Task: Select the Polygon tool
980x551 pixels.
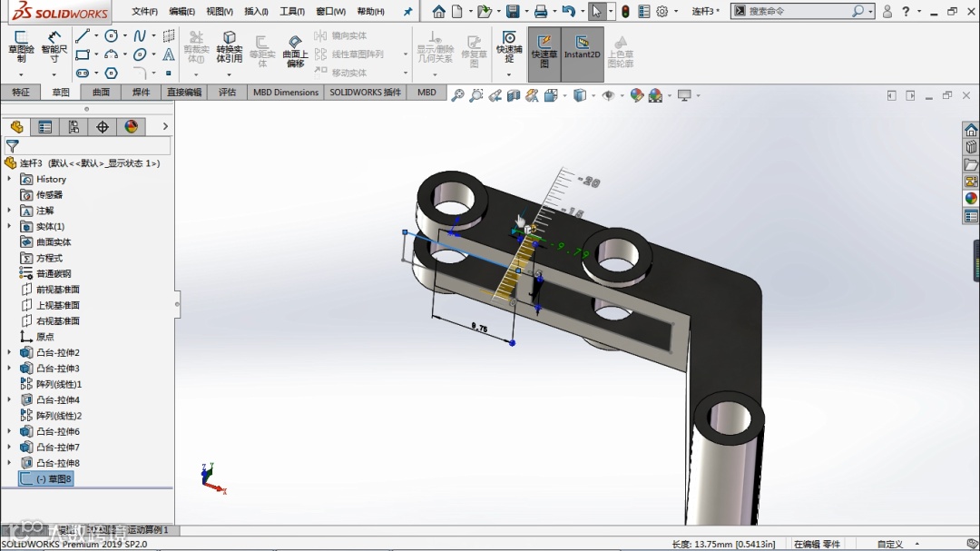Action: [112, 74]
